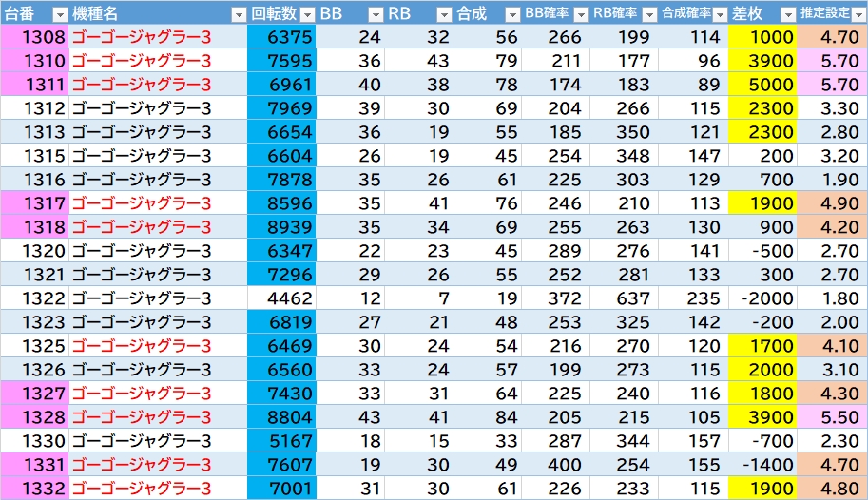Open the 差枚 column filter dropdown
868x500 pixels.
(x=788, y=14)
